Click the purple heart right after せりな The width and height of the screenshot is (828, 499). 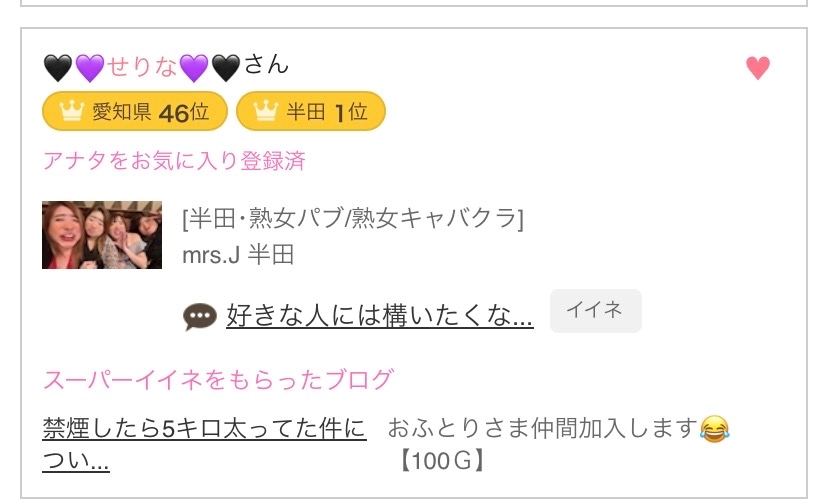(194, 68)
